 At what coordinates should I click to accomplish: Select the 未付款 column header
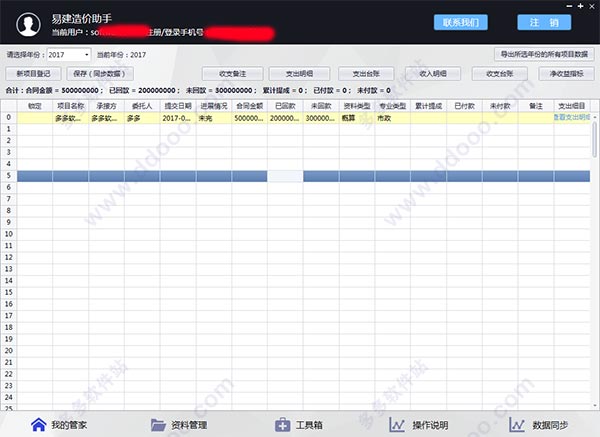point(500,106)
